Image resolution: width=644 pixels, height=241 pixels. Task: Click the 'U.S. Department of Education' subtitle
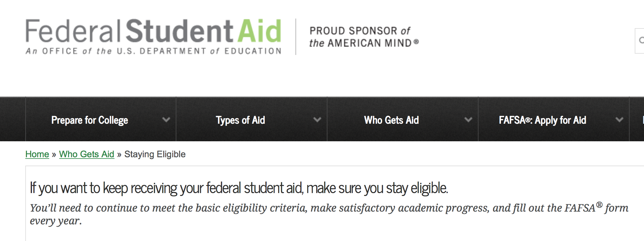point(154,51)
